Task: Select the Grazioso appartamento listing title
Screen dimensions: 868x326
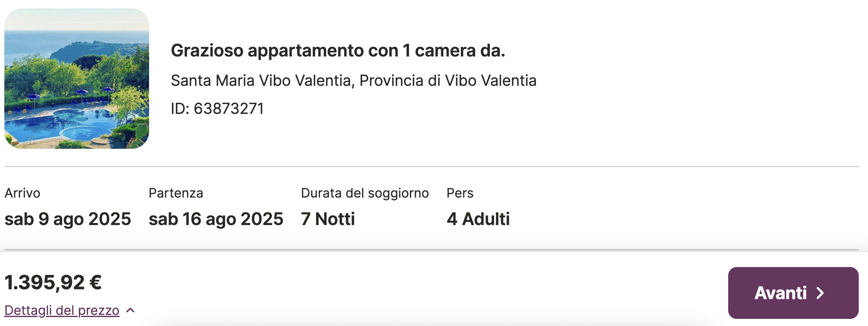Action: (338, 51)
